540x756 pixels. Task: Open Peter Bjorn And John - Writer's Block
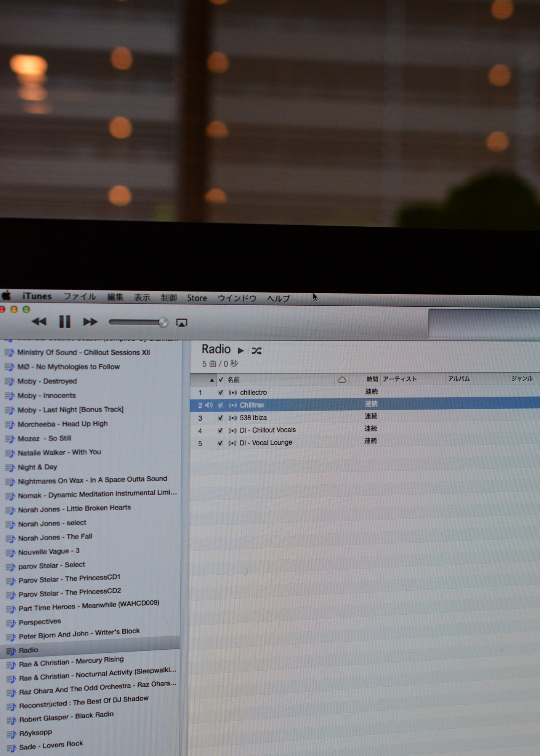point(79,634)
